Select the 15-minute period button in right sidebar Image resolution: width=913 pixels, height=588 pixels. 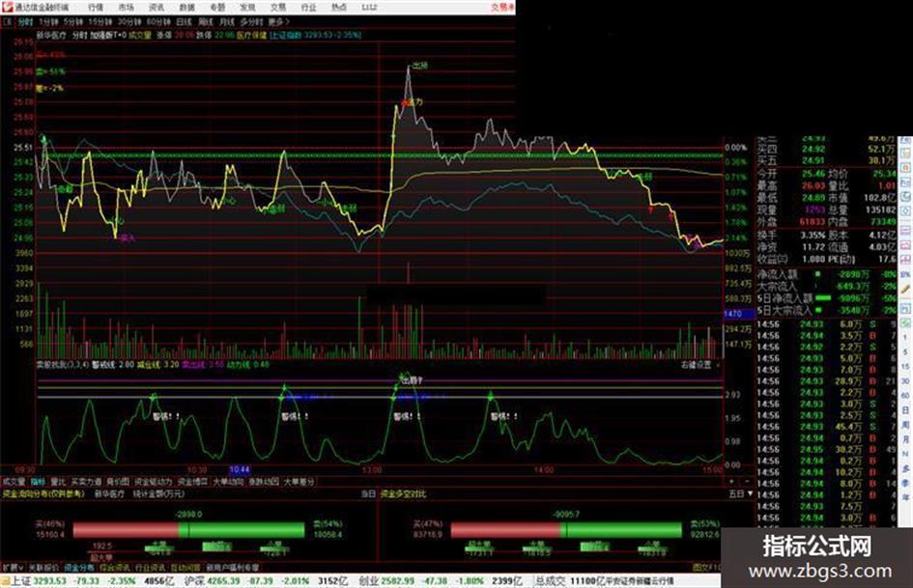point(905,367)
